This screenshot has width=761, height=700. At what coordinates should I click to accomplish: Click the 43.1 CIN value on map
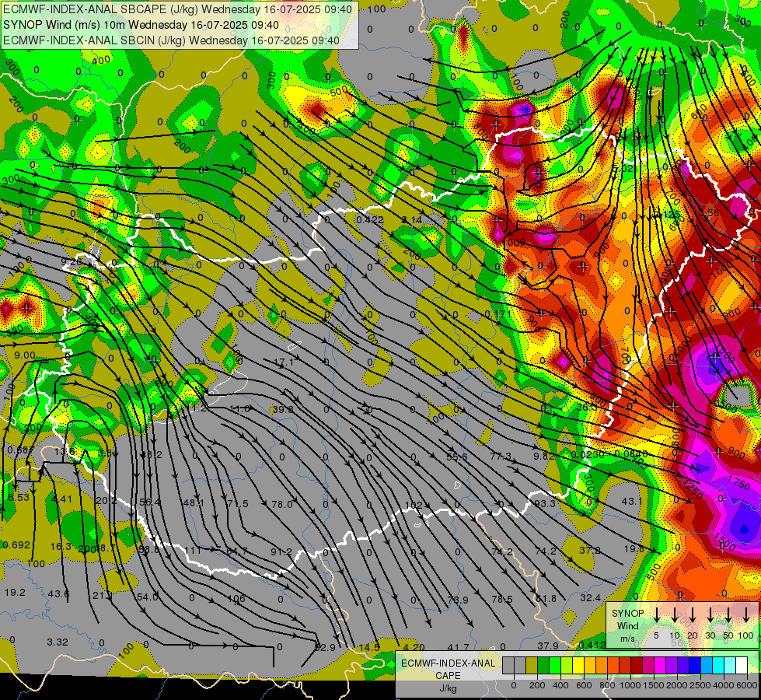[632, 501]
